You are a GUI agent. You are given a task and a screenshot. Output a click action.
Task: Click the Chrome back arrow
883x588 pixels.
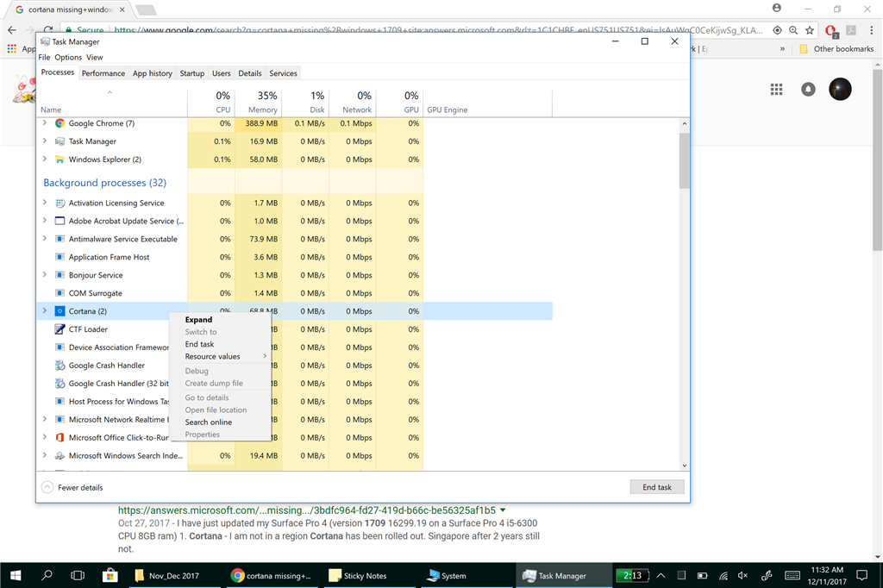point(12,30)
